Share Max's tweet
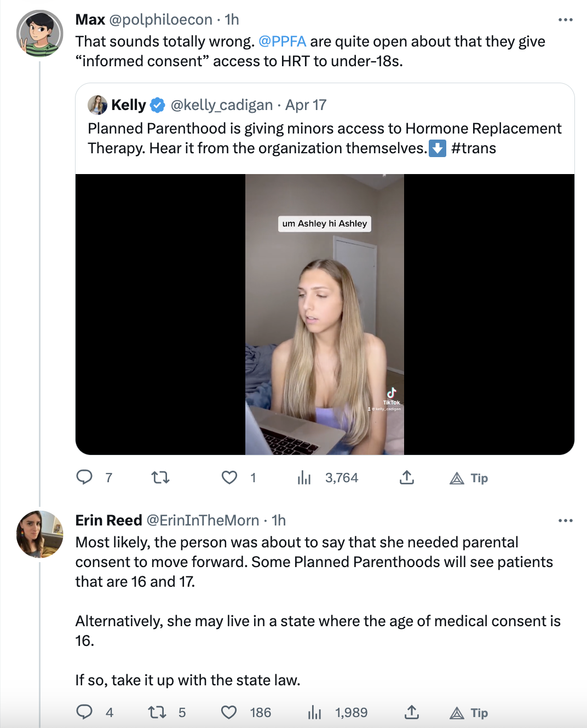 [x=406, y=477]
